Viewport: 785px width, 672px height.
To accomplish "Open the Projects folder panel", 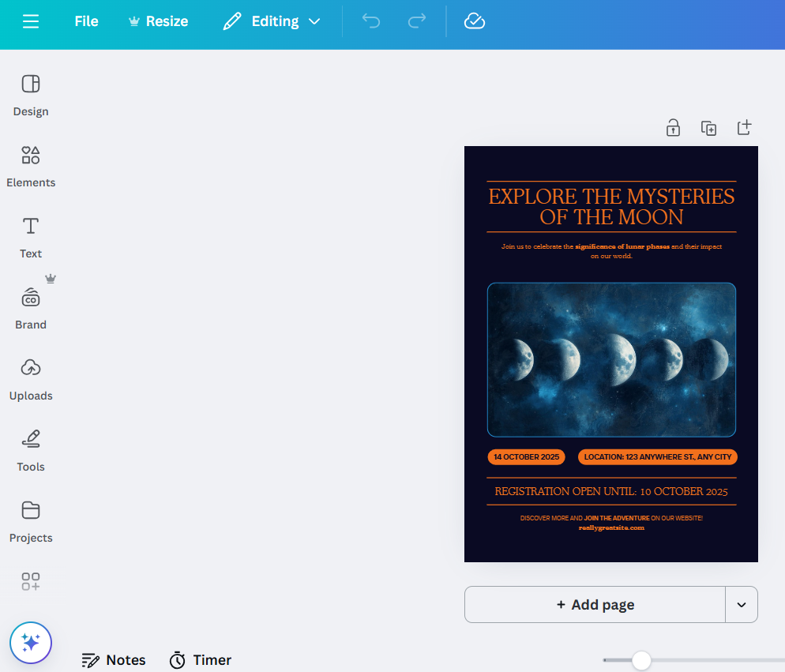I will point(31,521).
